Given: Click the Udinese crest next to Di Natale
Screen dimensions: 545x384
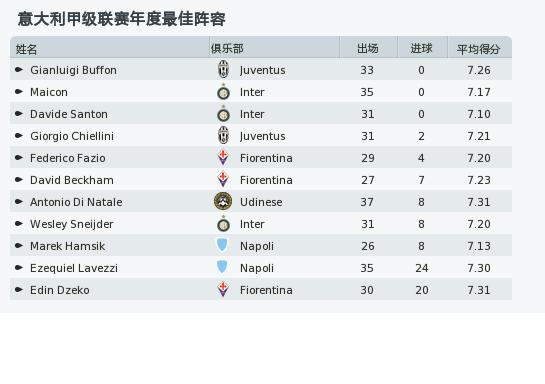Looking at the screenshot, I should coord(223,202).
